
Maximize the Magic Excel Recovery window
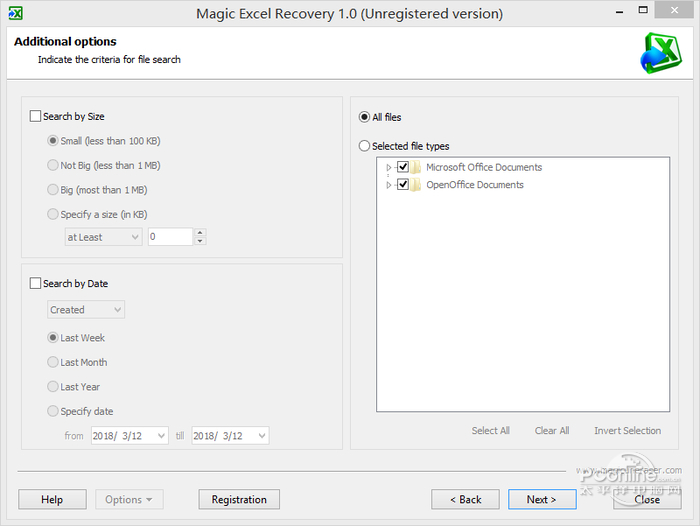click(643, 10)
